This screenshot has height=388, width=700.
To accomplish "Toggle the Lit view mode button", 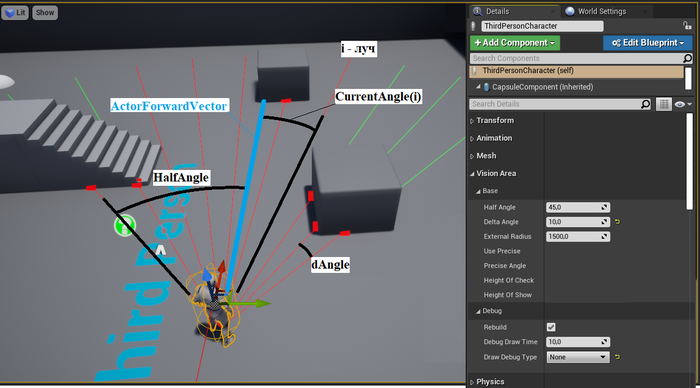I will point(15,13).
